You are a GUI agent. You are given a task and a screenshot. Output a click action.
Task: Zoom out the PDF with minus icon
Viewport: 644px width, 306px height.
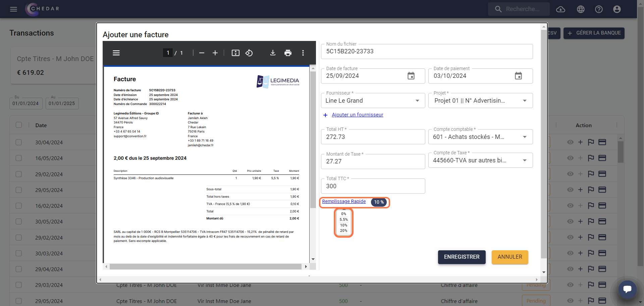pyautogui.click(x=202, y=53)
